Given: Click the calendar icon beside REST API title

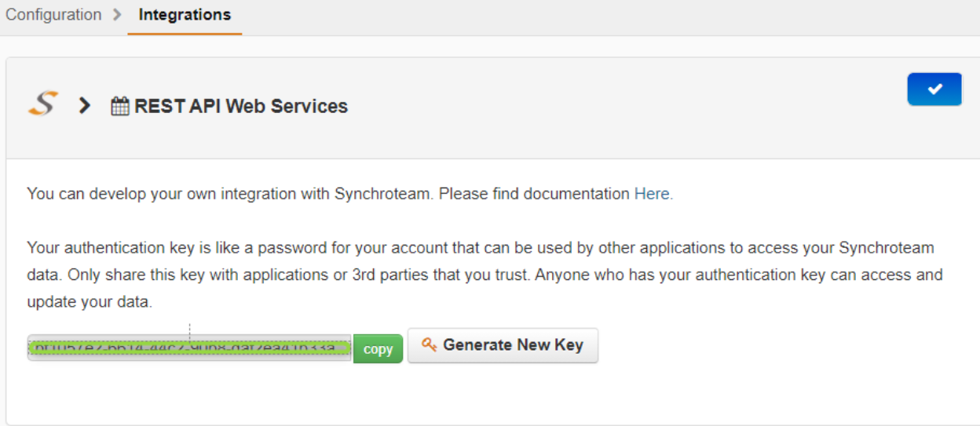Looking at the screenshot, I should coord(120,106).
